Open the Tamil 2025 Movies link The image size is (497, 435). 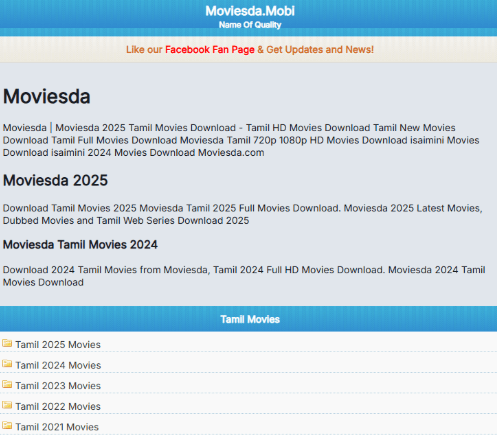pos(58,344)
